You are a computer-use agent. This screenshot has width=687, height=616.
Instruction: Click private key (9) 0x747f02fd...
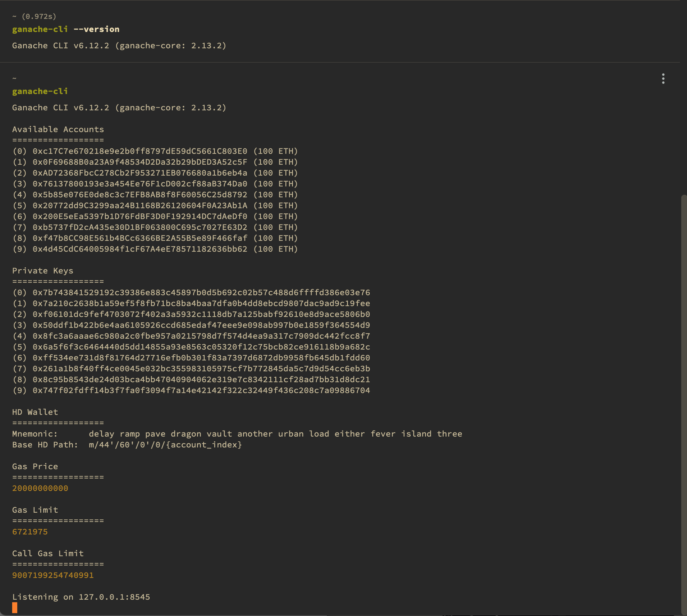click(x=201, y=390)
